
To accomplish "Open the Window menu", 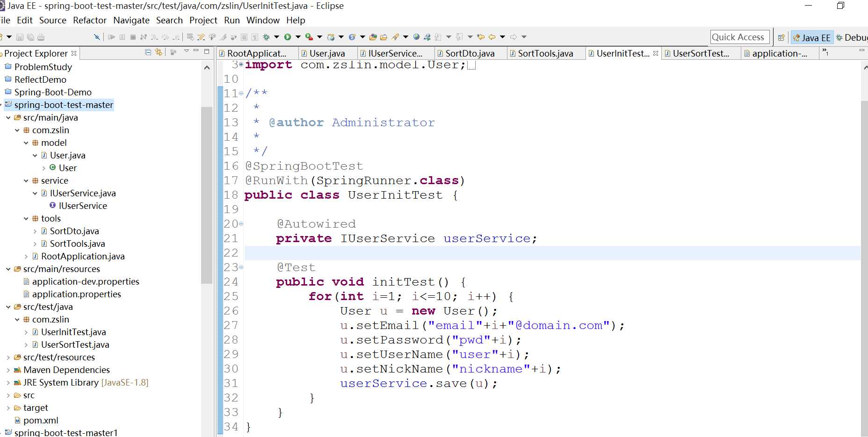I will (263, 20).
